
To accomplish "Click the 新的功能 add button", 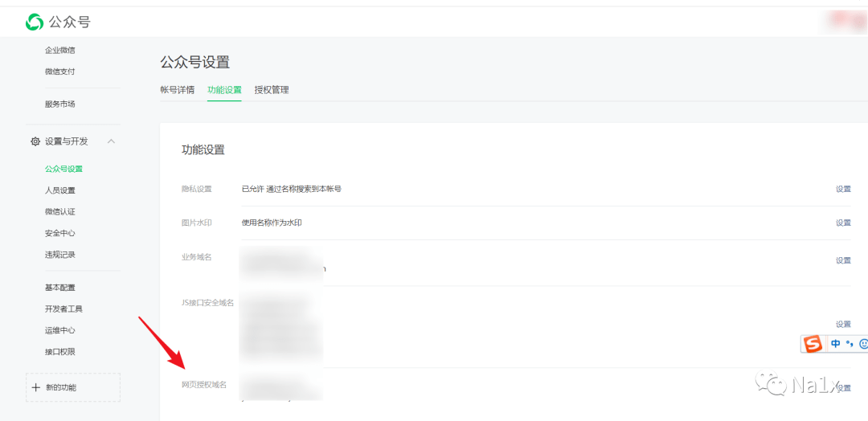I will click(73, 388).
